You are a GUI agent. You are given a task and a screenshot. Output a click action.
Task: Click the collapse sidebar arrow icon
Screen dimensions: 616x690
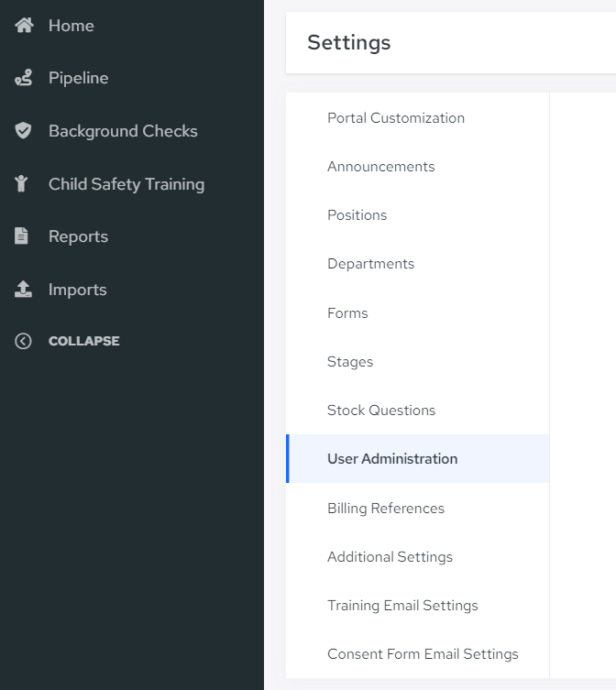(x=23, y=341)
